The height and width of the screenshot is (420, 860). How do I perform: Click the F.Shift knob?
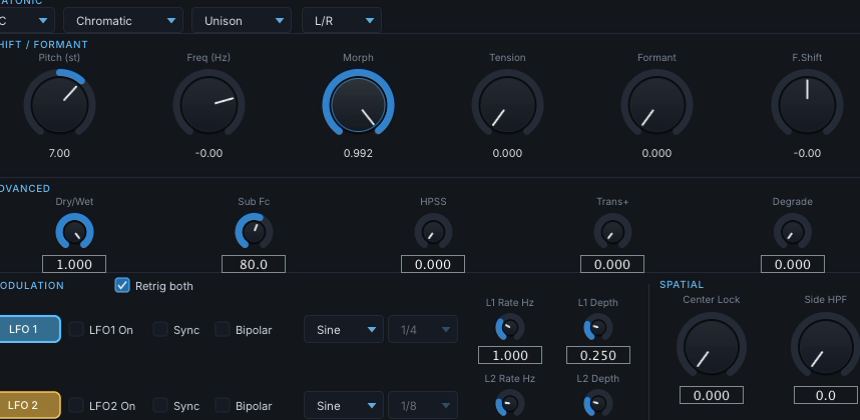click(807, 104)
